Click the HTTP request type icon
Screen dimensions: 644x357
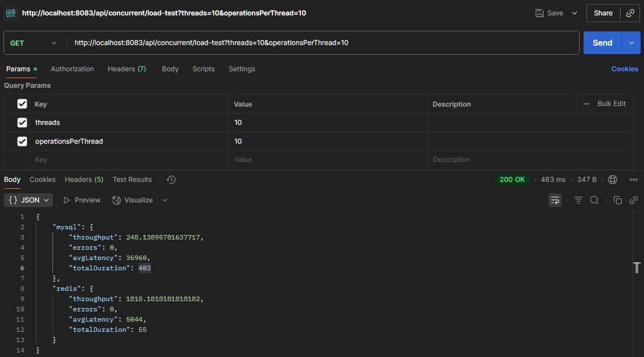11,13
